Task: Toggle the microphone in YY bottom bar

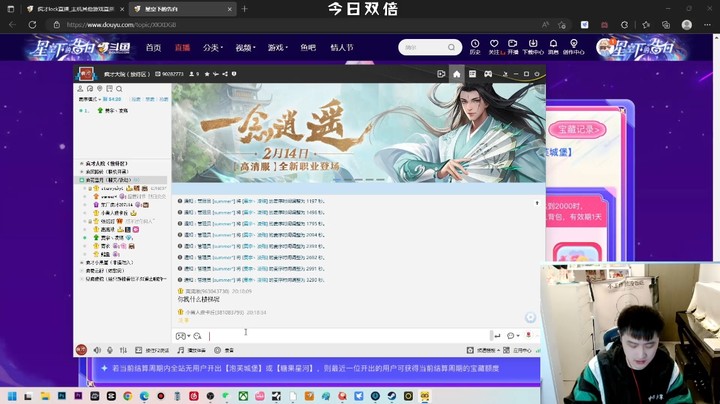Action: coord(110,350)
